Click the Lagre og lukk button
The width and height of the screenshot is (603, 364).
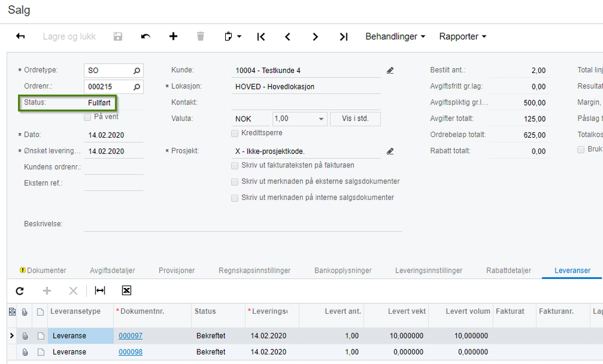coord(69,36)
